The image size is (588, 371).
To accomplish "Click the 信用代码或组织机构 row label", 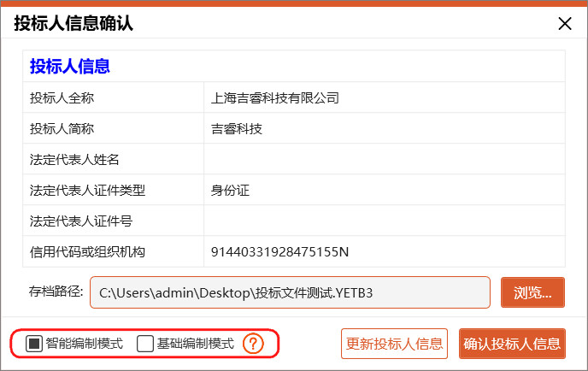I will click(87, 251).
